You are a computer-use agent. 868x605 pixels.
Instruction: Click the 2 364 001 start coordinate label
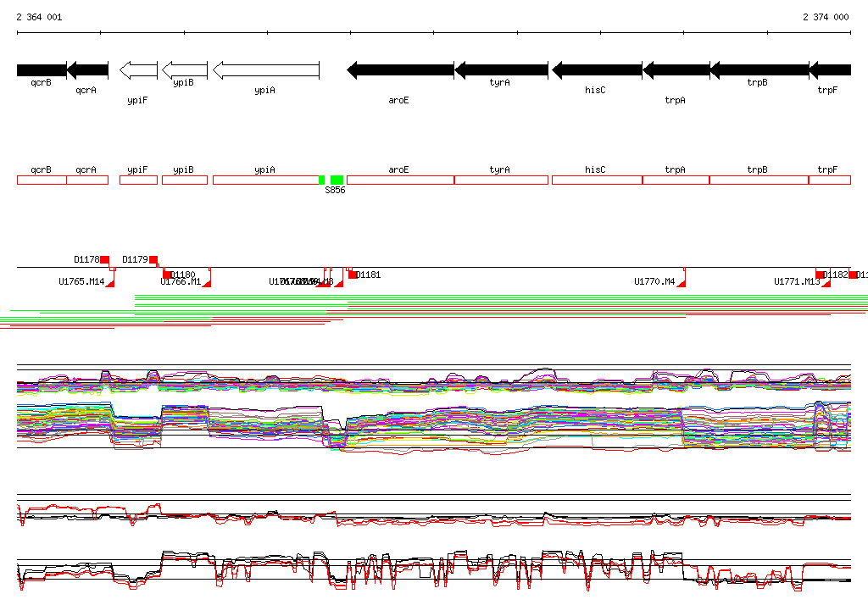click(x=39, y=17)
